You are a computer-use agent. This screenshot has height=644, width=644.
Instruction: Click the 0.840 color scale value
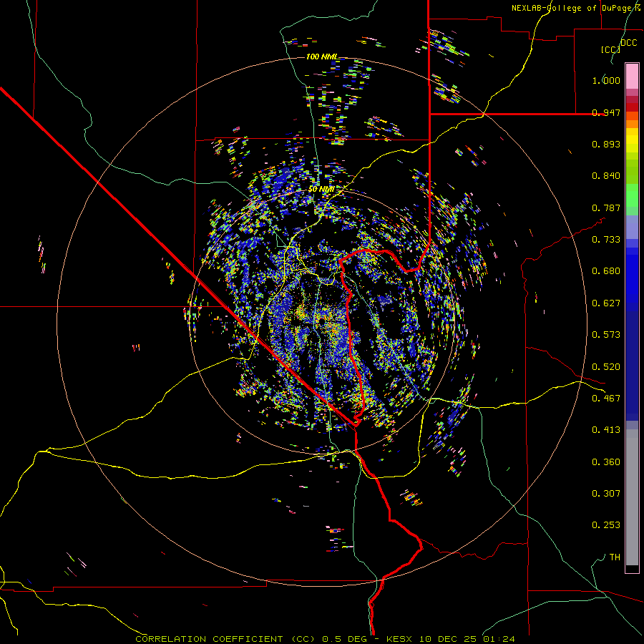click(606, 176)
